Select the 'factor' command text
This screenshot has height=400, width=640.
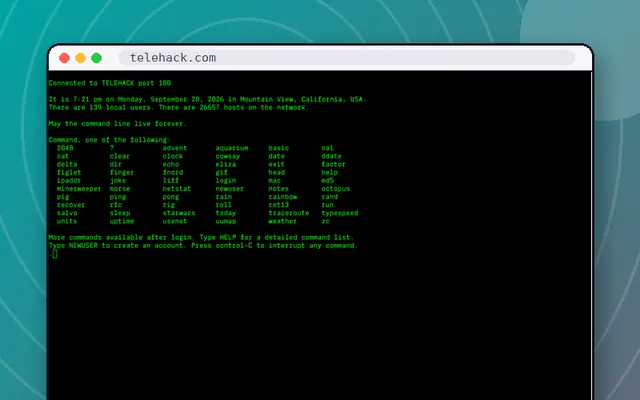(x=333, y=164)
